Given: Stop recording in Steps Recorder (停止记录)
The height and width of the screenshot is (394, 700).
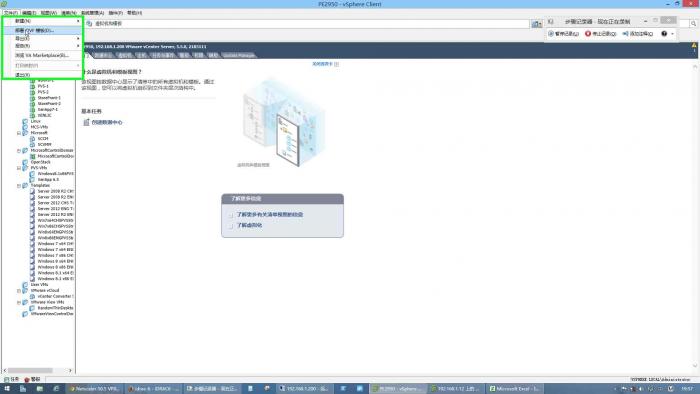Looking at the screenshot, I should tap(600, 33).
